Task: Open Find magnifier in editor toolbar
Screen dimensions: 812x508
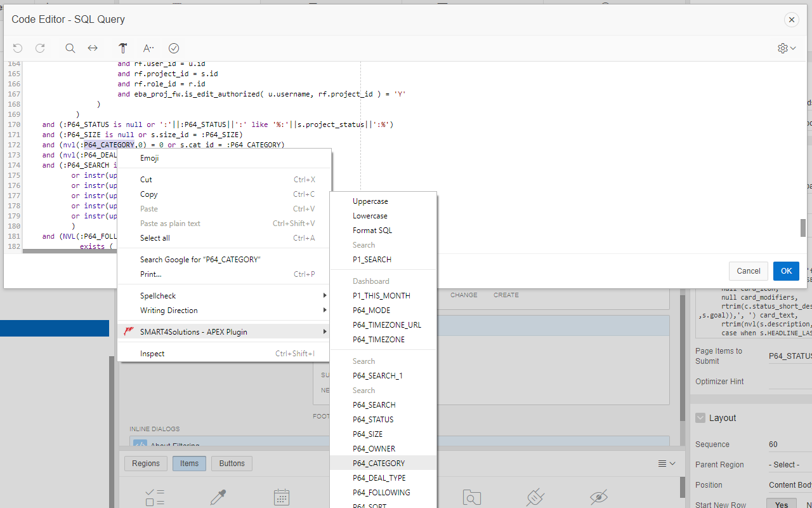Action: 70,48
